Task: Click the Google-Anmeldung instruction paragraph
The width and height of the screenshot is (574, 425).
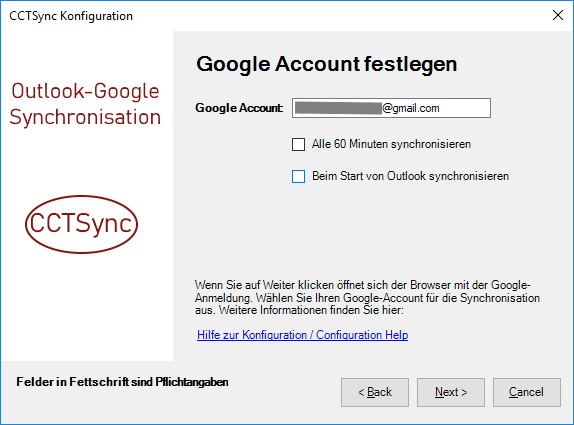Action: coord(367,298)
